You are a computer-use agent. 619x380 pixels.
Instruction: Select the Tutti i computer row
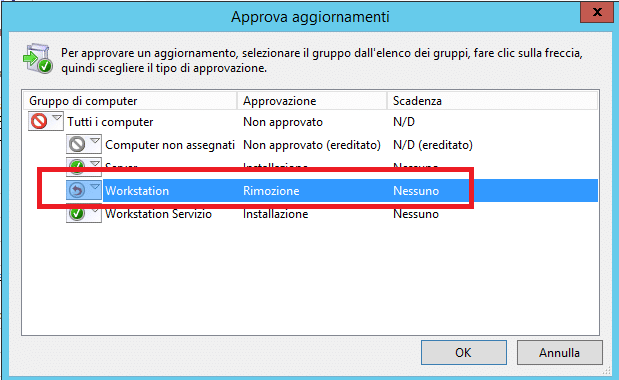[312, 122]
